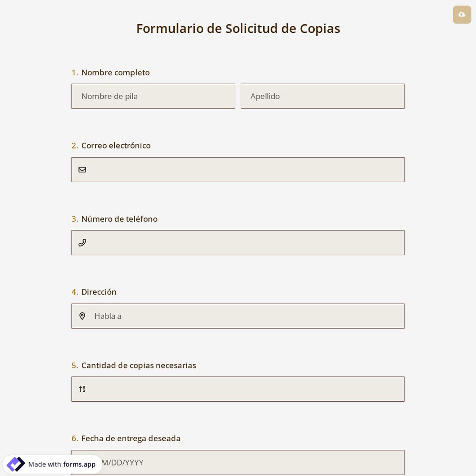Focus the Nombre de pila input
This screenshot has width=476, height=476.
click(x=153, y=96)
